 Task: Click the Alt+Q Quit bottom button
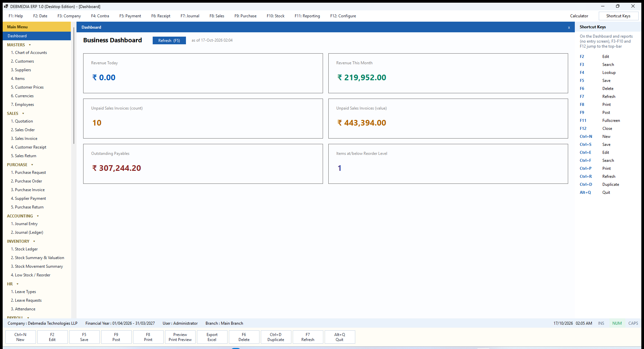[340, 337]
